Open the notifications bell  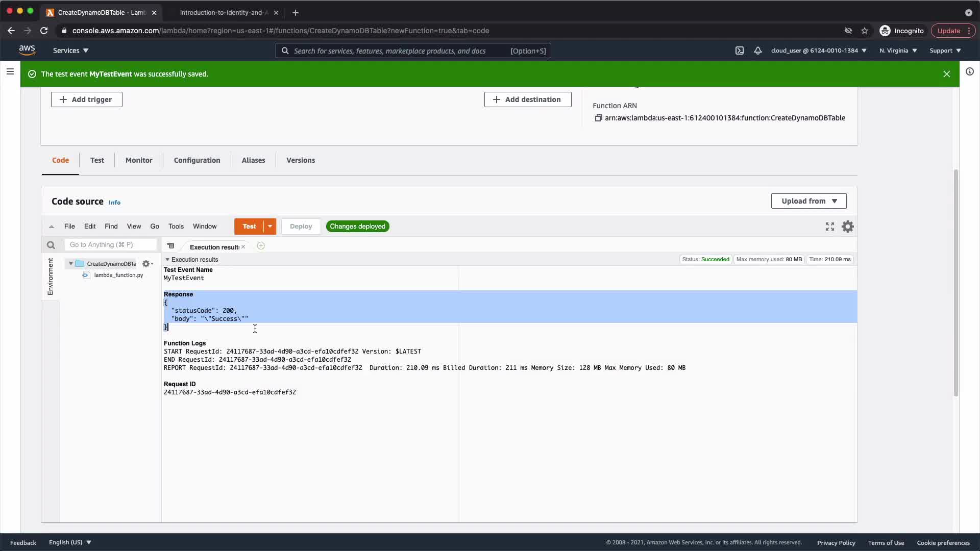click(x=758, y=51)
